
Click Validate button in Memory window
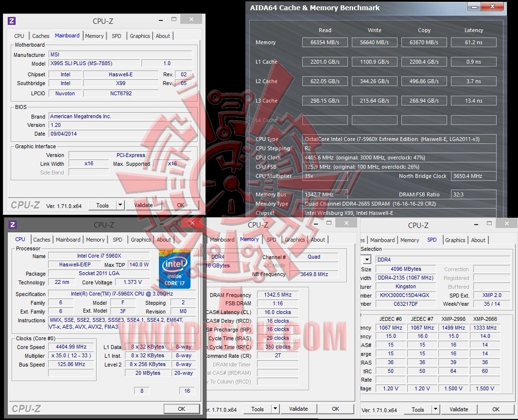point(299,409)
